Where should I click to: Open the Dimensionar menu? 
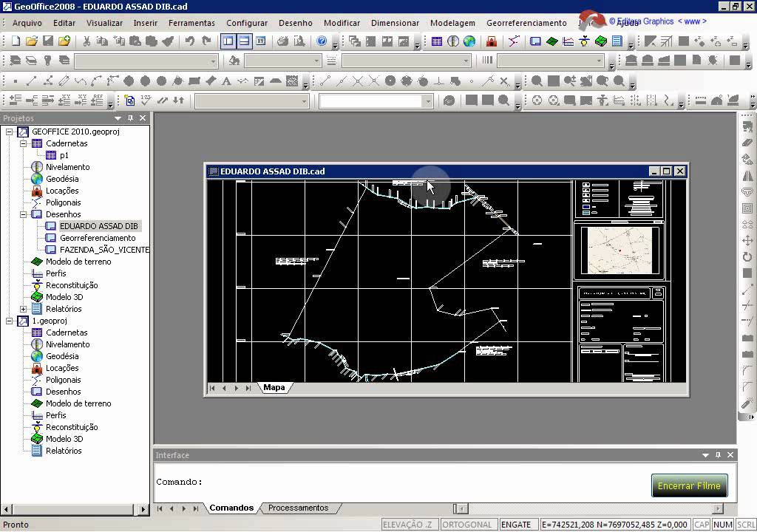[395, 23]
